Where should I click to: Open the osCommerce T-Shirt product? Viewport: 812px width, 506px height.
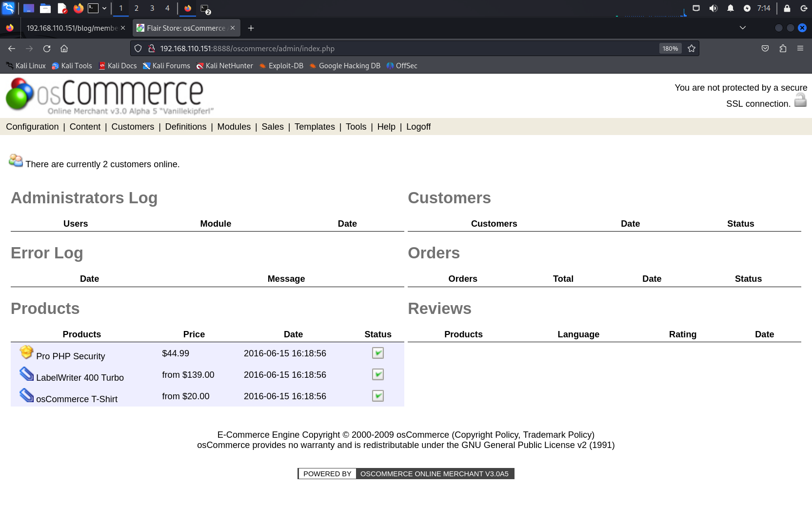pyautogui.click(x=77, y=399)
